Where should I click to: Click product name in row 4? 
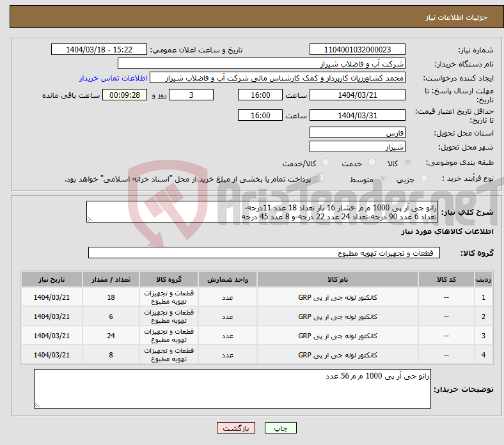(338, 355)
